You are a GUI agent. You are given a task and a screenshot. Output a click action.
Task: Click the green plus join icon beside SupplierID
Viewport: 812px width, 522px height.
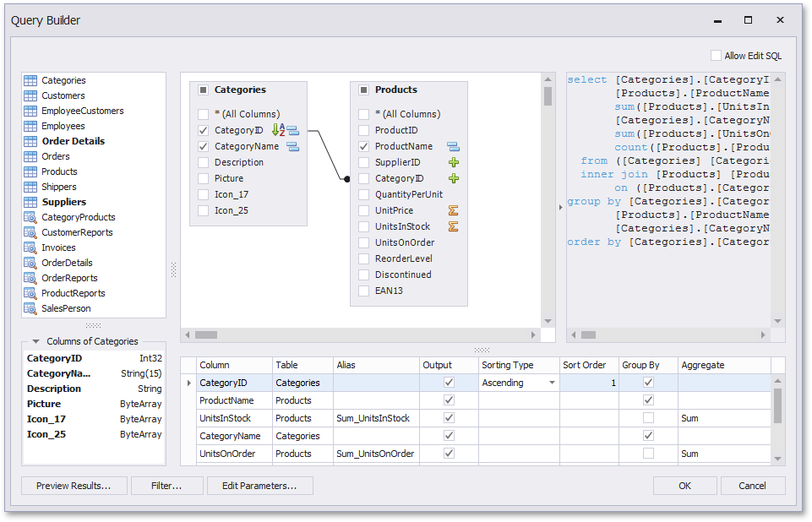pyautogui.click(x=454, y=161)
